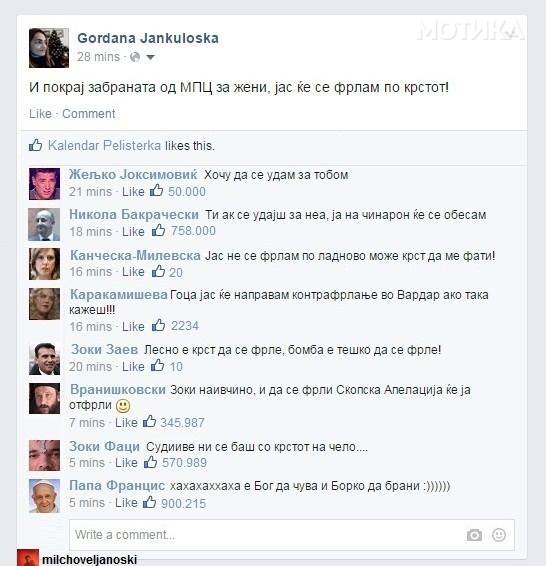The image size is (546, 566).
Task: Click thumbs-up count on Желько Јоксимовиќ comment
Action: coord(187,191)
